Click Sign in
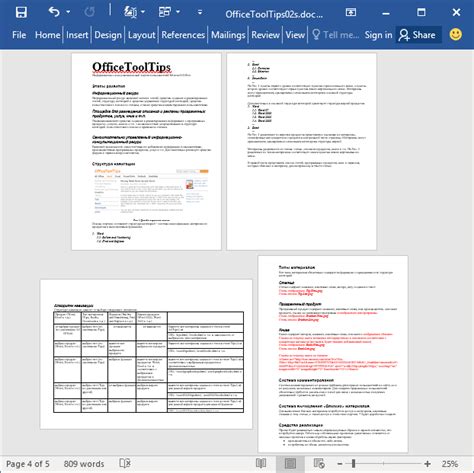The height and width of the screenshot is (473, 474). [378, 35]
